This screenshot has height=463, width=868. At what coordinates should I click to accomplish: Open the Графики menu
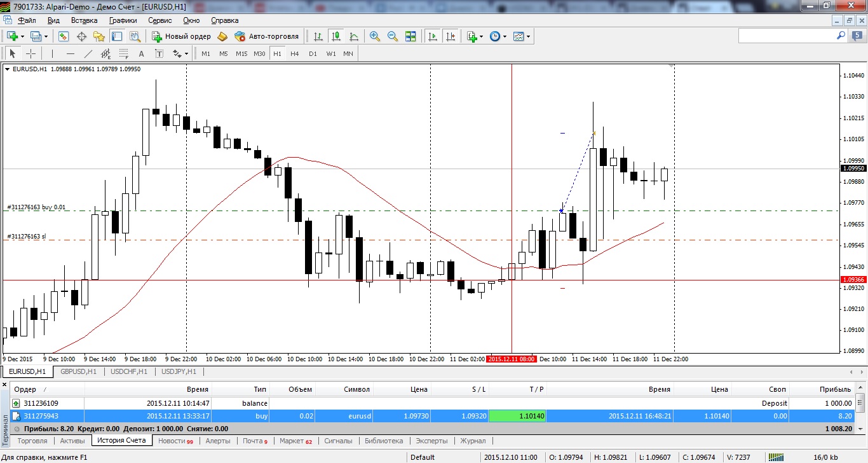tap(123, 20)
